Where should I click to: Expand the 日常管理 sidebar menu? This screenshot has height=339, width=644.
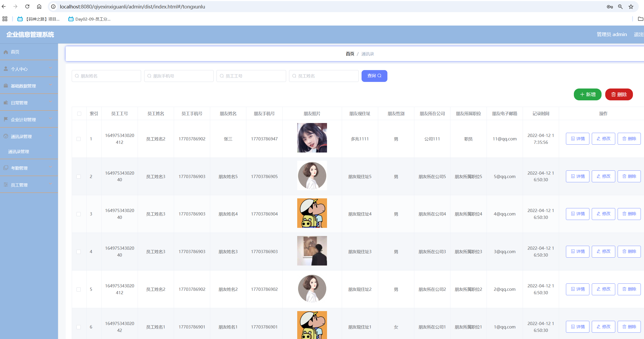click(x=29, y=103)
